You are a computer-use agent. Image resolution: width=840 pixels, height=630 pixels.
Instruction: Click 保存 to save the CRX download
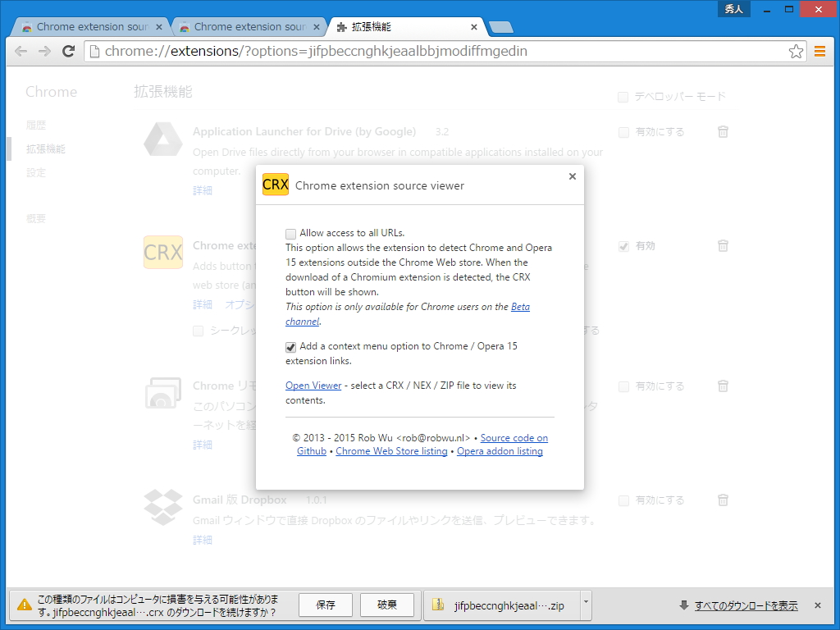(x=325, y=605)
